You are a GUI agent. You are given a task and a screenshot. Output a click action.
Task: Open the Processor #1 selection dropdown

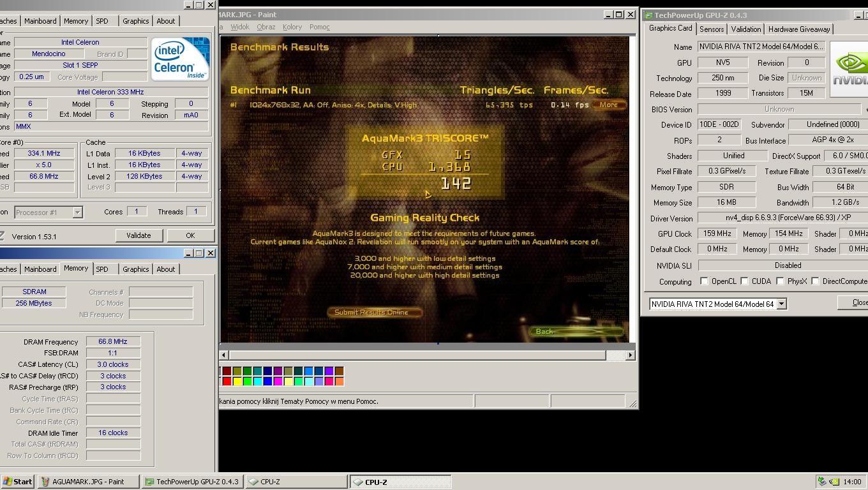pyautogui.click(x=77, y=212)
